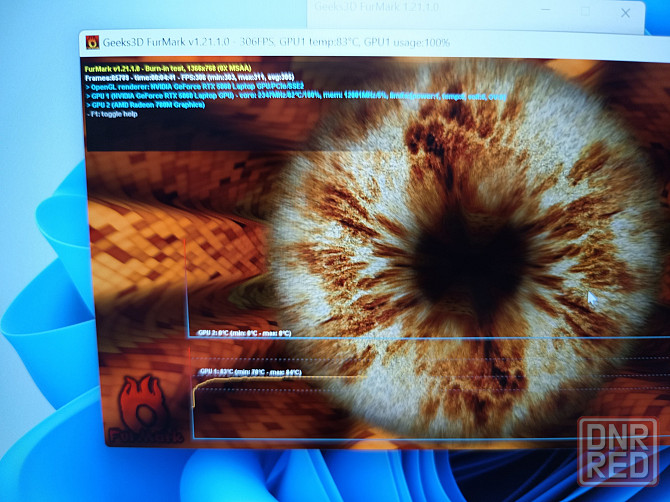Click the 'GPU 1: 83°C (min: 70°C - max: 84°C)' label

[x=250, y=372]
